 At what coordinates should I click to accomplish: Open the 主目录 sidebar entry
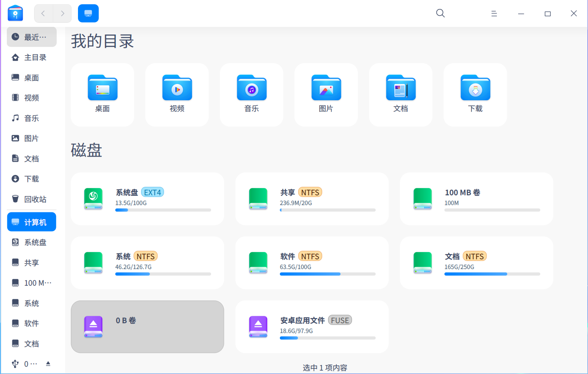(32, 57)
